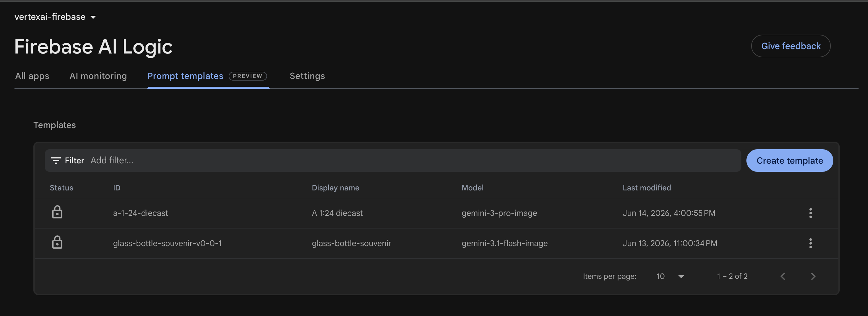The height and width of the screenshot is (316, 868).
Task: Open the vertexai-firebase project dropdown
Action: pos(55,17)
